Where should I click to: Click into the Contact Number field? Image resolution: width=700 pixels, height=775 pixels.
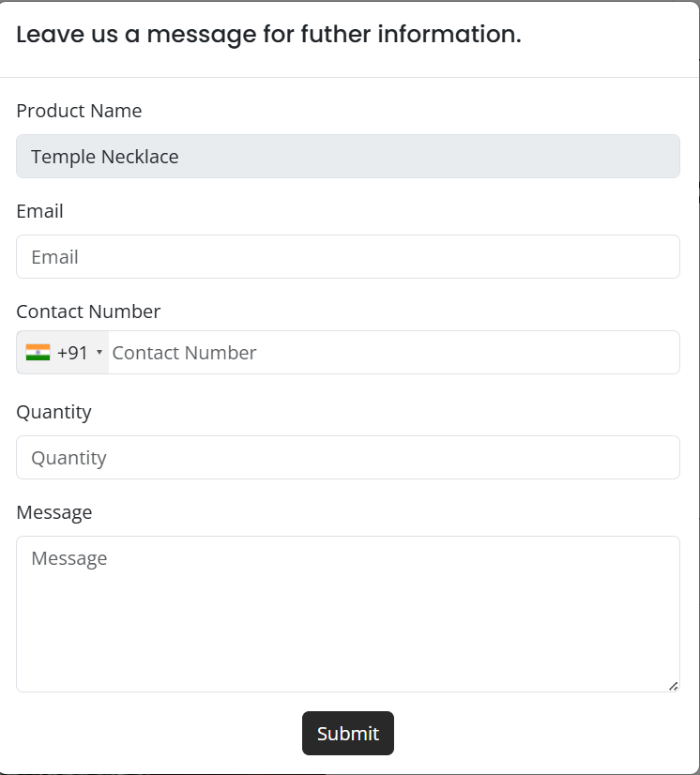(392, 353)
